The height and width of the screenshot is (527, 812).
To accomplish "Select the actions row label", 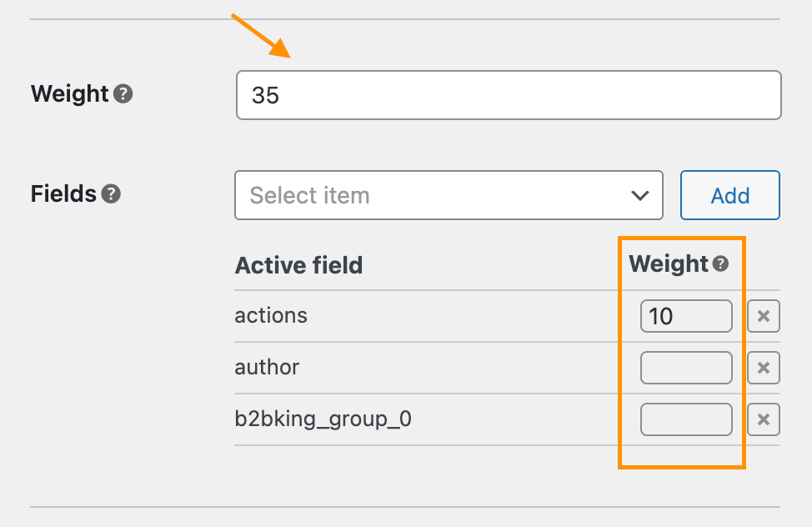I will 271,315.
